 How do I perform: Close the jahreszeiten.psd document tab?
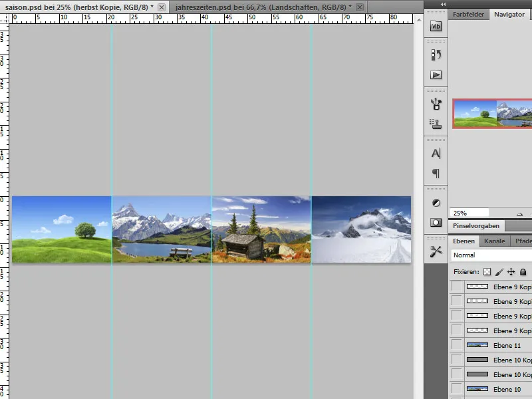tap(360, 7)
